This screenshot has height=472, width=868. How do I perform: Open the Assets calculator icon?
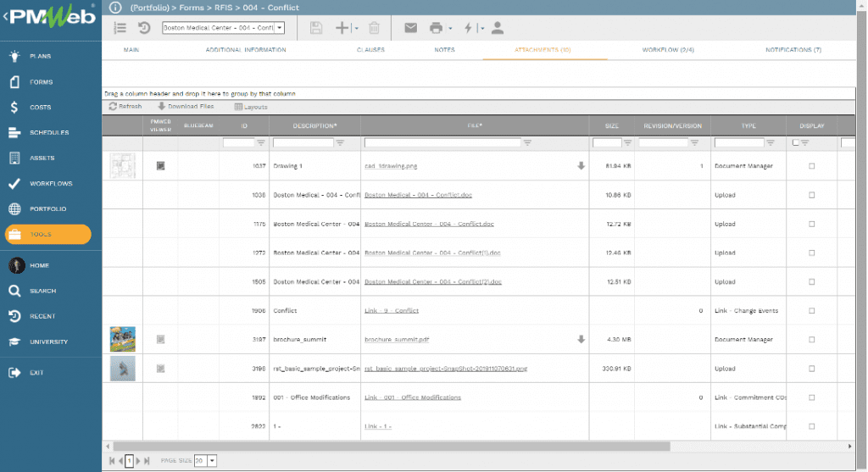click(x=14, y=158)
